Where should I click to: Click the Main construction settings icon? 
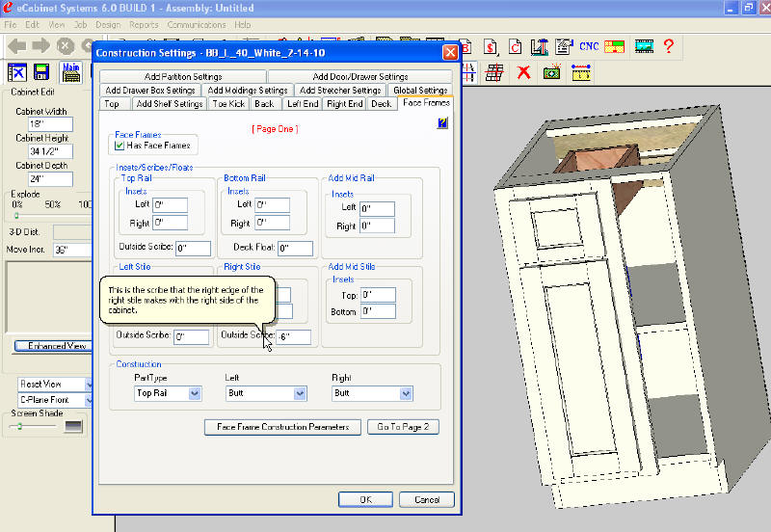[x=71, y=72]
